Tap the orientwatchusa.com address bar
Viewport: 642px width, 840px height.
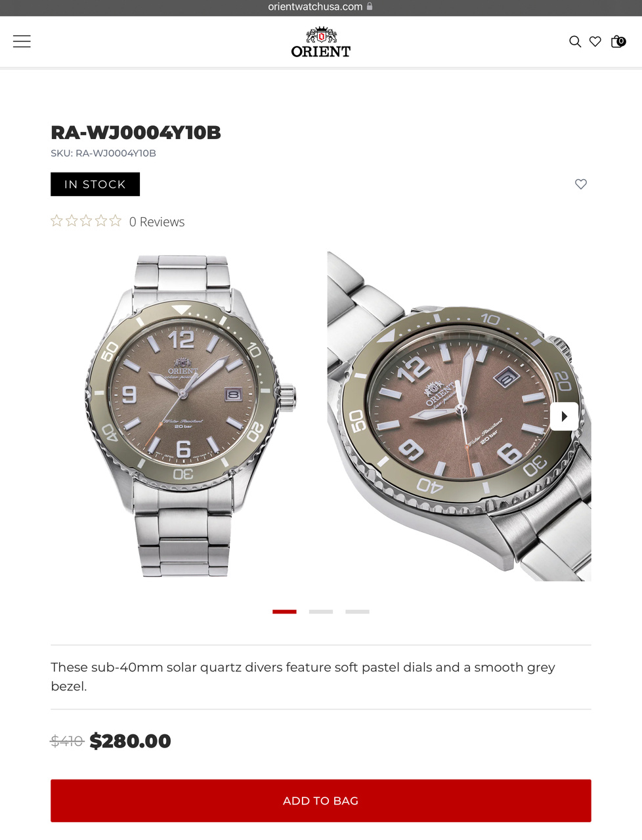coord(321,7)
